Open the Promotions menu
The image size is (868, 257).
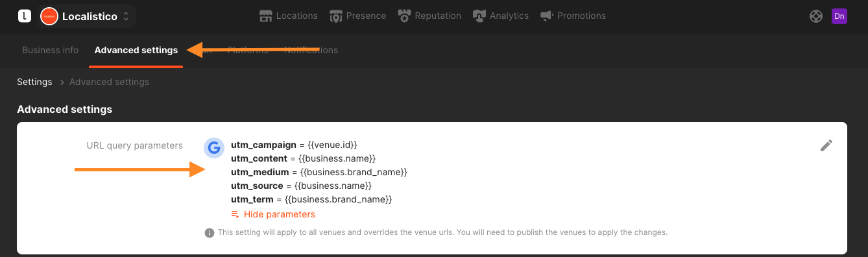(573, 16)
